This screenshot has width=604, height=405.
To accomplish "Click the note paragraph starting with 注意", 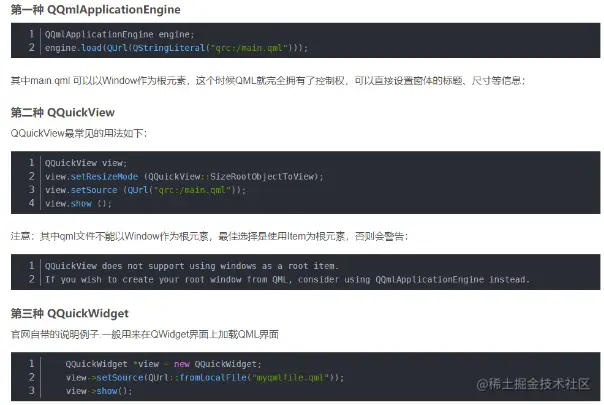I will pyautogui.click(x=209, y=236).
